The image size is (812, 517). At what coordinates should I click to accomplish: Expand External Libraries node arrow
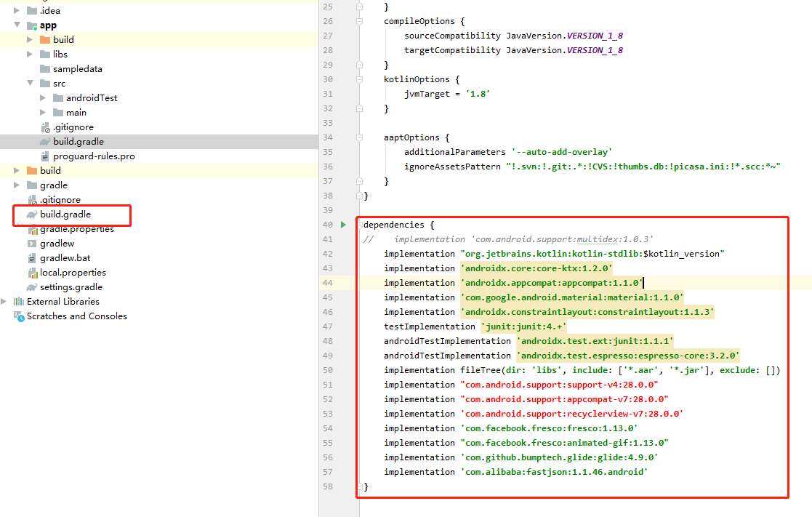tap(4, 301)
